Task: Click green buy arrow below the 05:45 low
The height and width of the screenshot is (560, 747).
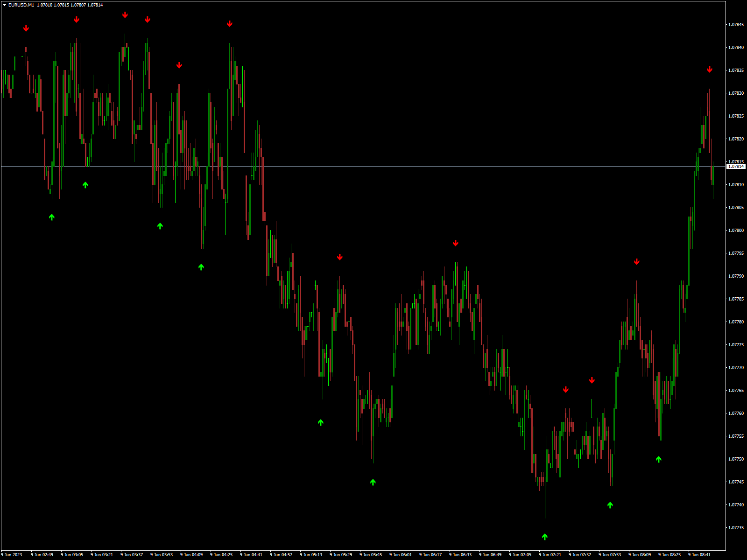Action: coord(373,482)
